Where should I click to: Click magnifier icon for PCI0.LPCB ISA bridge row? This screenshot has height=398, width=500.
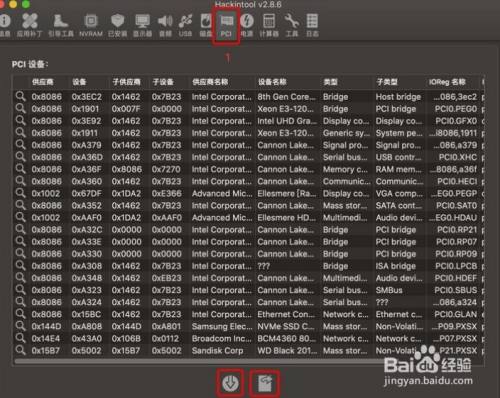tap(20, 266)
